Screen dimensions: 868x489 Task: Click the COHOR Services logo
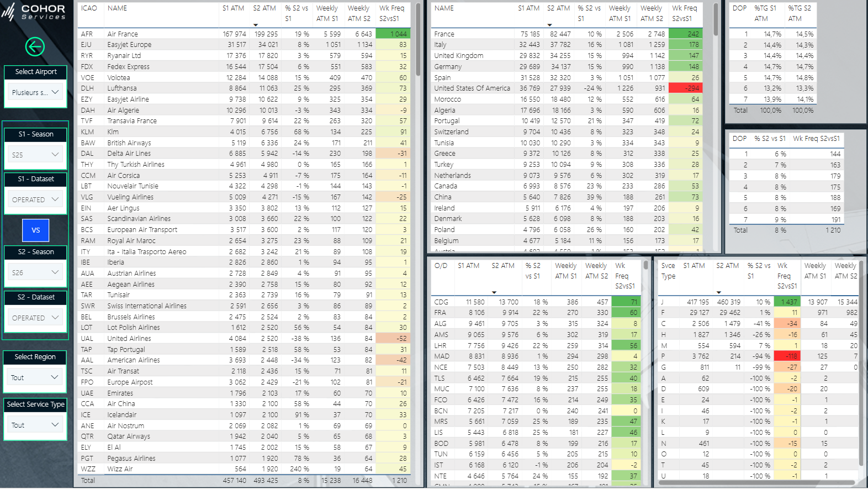(34, 12)
